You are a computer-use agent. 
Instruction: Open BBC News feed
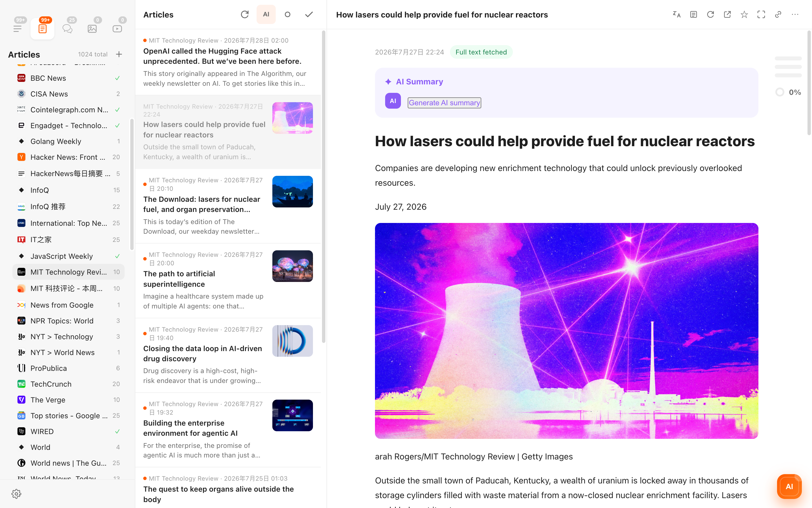[x=69, y=78]
